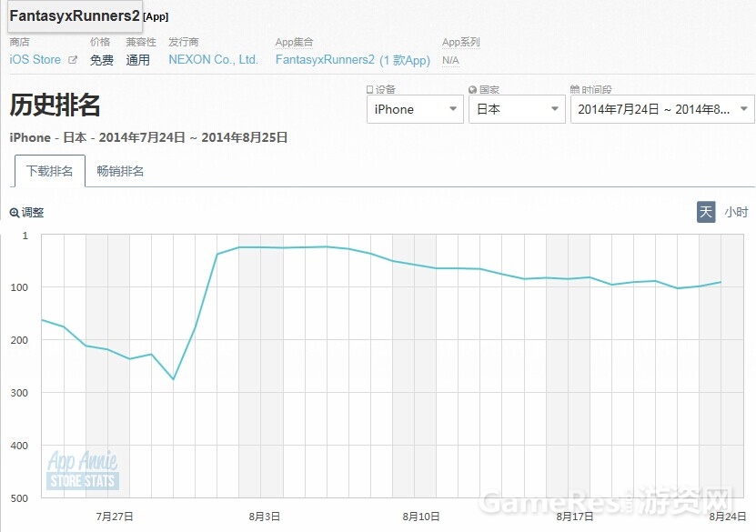
Task: Click the App集合 column label
Action: 294,43
